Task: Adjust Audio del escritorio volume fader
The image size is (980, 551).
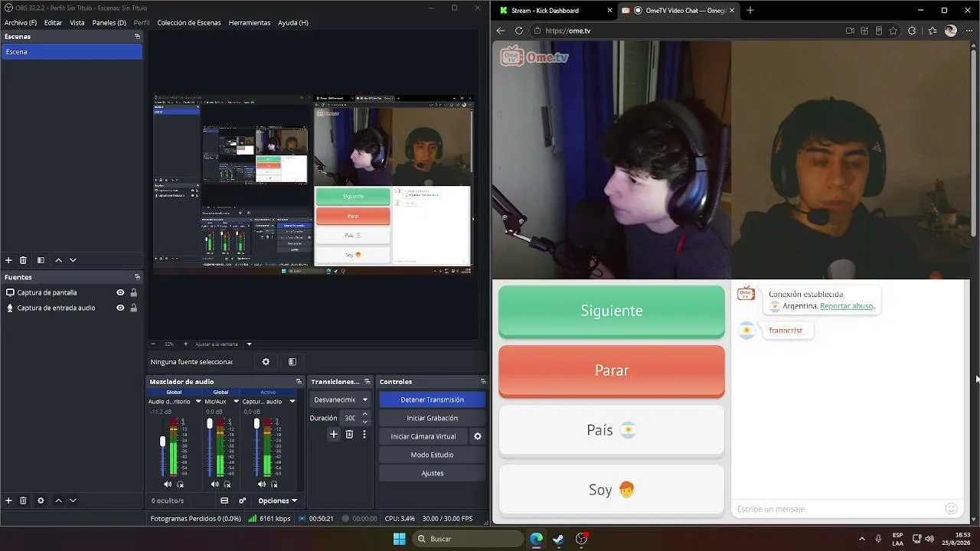Action: tap(162, 442)
